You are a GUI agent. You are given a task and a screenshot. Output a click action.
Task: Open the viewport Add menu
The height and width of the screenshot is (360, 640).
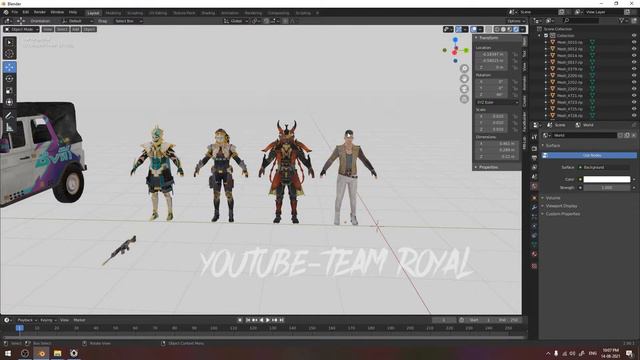point(76,29)
